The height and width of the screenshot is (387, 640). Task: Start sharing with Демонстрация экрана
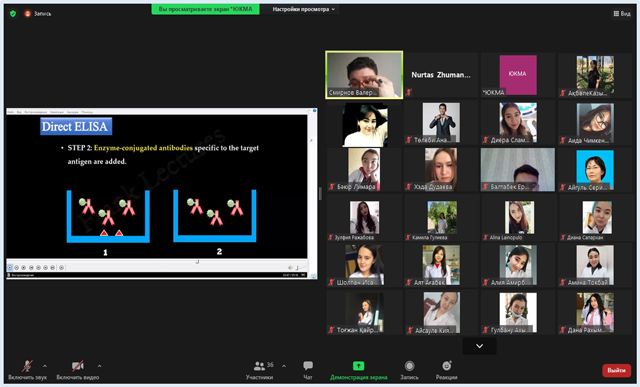tap(358, 370)
